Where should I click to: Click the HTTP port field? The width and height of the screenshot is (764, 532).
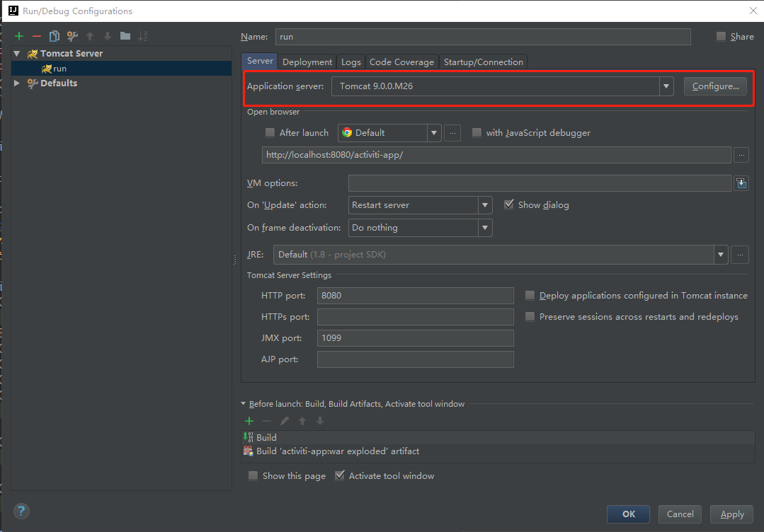[x=415, y=296]
